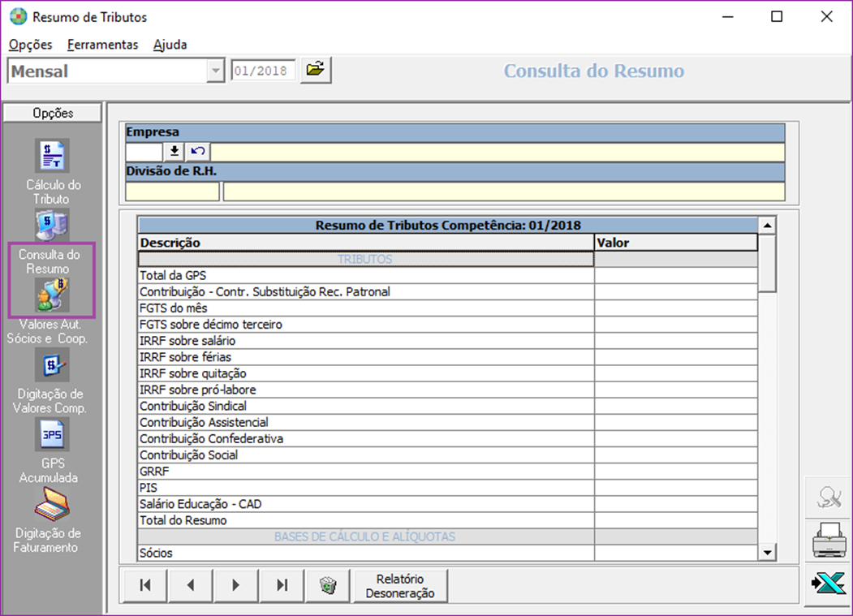The image size is (853, 616).
Task: Click the trash bin delete button
Action: click(328, 585)
